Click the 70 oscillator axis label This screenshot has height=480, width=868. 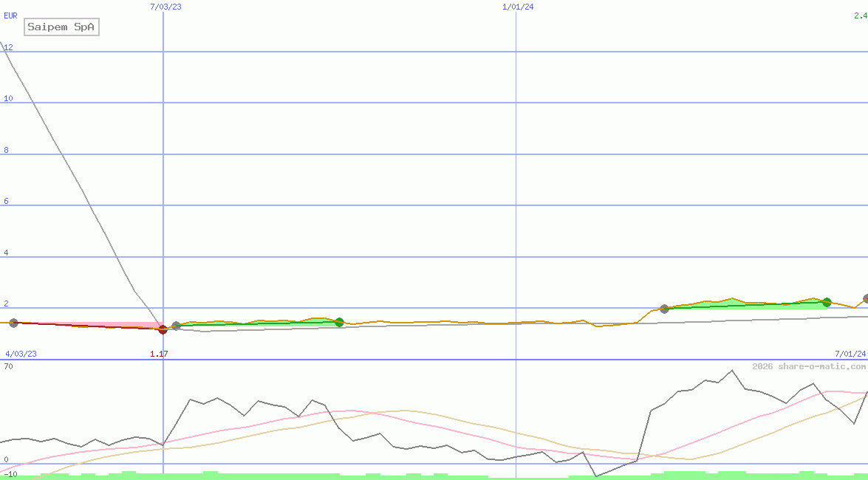(8, 366)
